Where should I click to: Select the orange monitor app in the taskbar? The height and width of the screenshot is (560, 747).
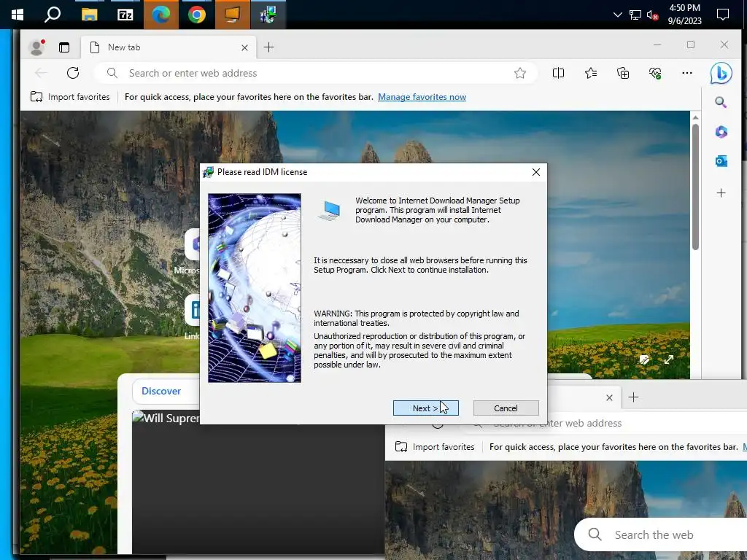(233, 15)
